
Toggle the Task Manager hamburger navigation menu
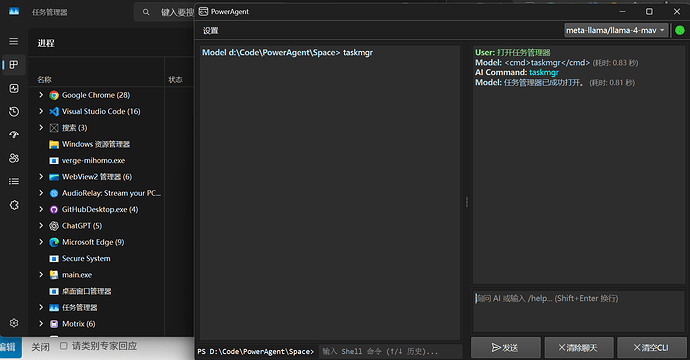tap(14, 41)
